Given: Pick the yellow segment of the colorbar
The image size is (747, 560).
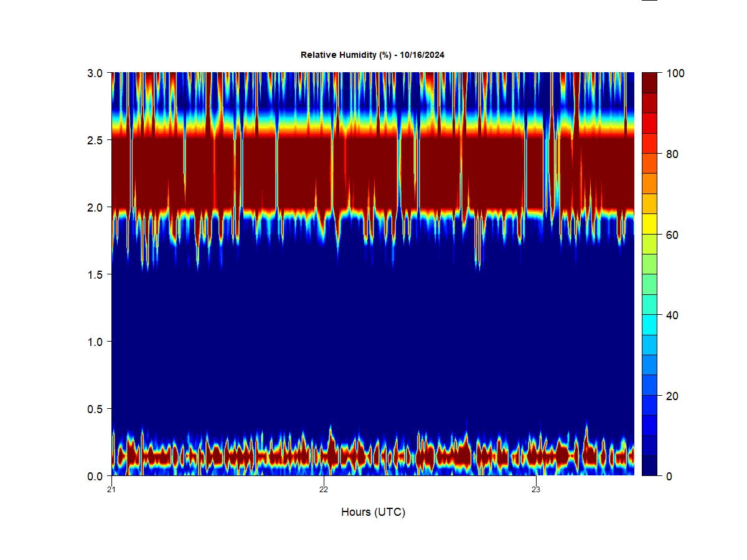Looking at the screenshot, I should (649, 223).
